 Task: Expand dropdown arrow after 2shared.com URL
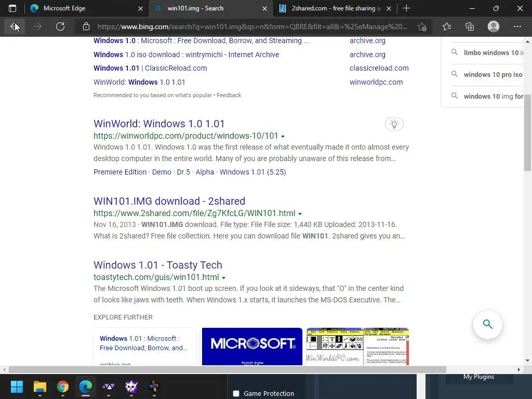coord(300,214)
